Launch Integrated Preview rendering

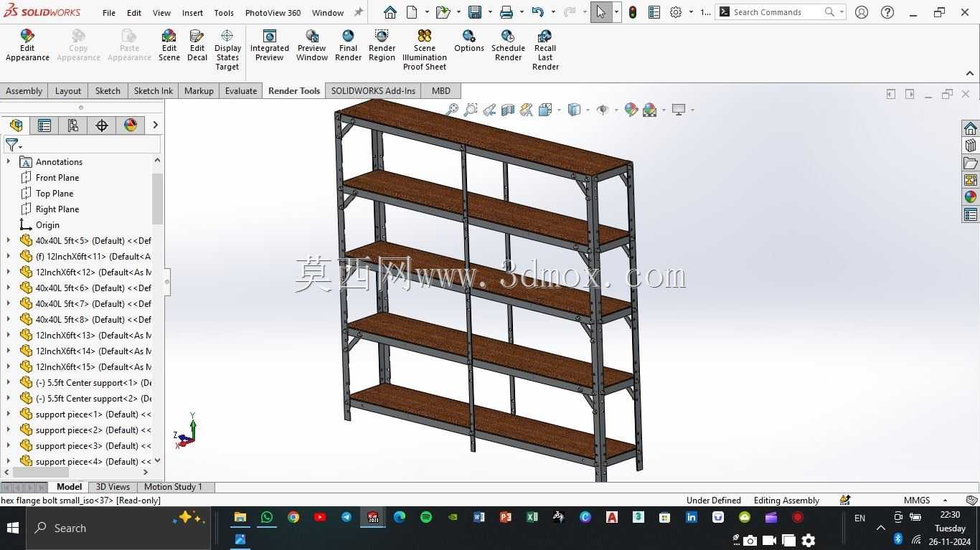coord(270,46)
